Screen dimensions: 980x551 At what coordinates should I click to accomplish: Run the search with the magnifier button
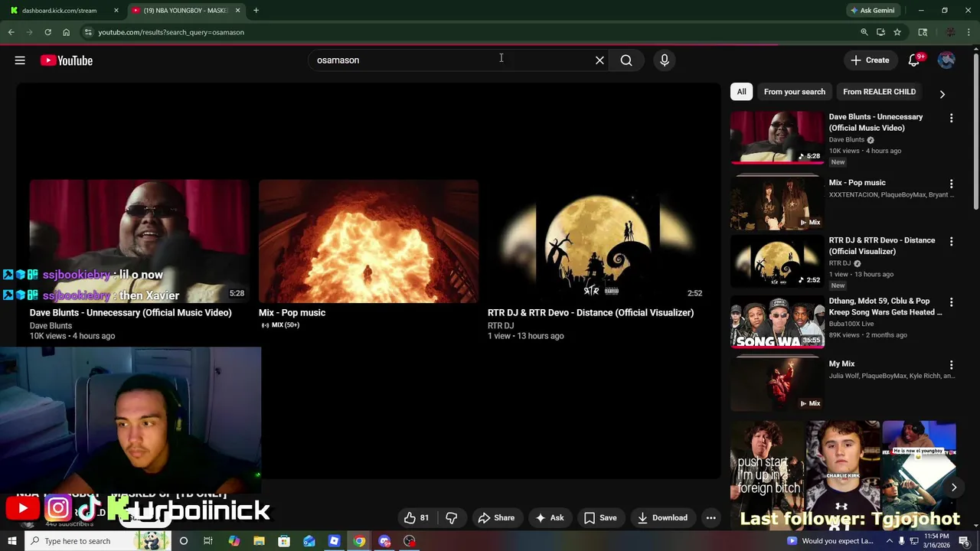click(626, 60)
